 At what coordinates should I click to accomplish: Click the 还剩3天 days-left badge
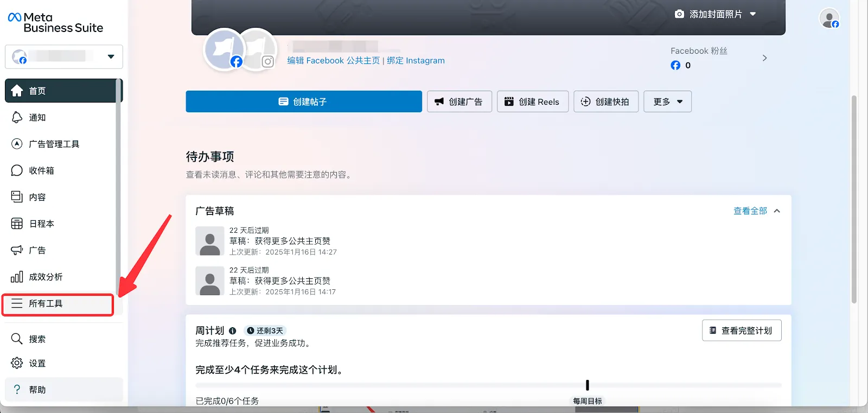pos(265,331)
